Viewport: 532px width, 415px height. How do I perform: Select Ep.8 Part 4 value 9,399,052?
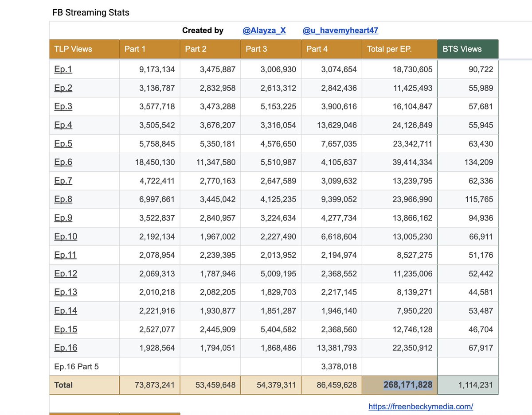(x=332, y=199)
